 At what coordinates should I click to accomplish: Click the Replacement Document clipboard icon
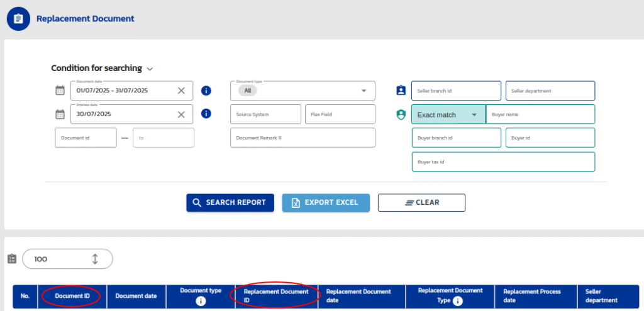tap(18, 19)
